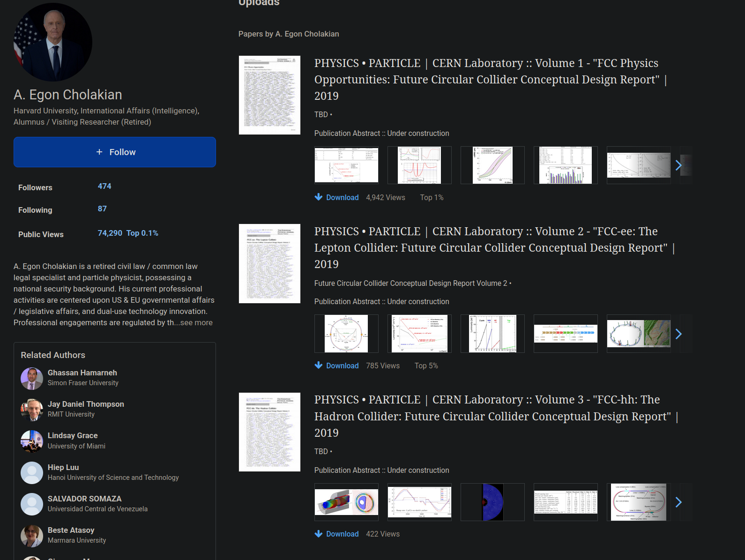Image resolution: width=745 pixels, height=560 pixels.
Task: Advance Volume 3 figure carousel with right chevron
Action: (x=678, y=502)
